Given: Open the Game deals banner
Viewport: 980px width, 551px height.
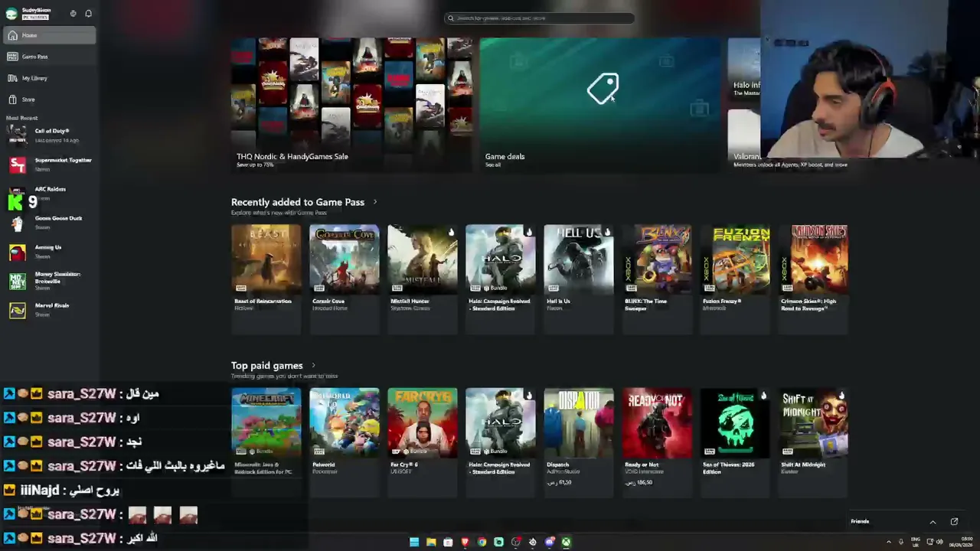Looking at the screenshot, I should coord(600,105).
